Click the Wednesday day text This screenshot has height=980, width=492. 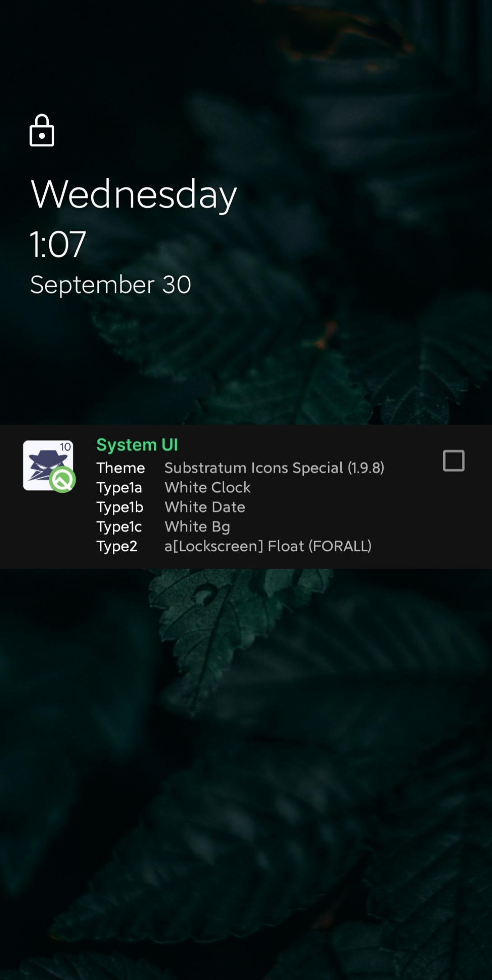[x=134, y=194]
